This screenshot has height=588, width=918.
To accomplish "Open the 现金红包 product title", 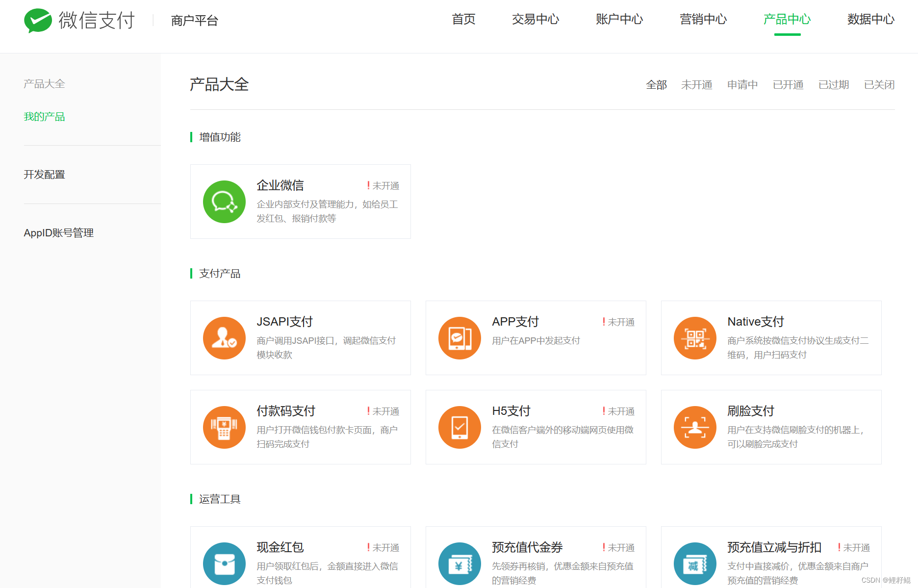I will pyautogui.click(x=280, y=547).
